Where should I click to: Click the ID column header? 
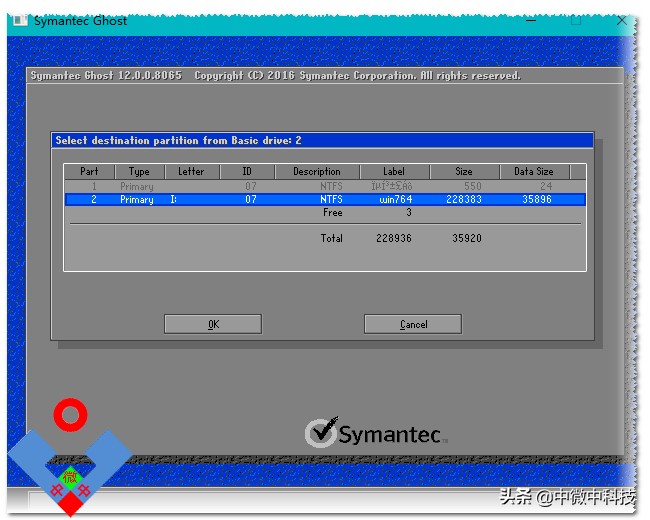tap(247, 171)
